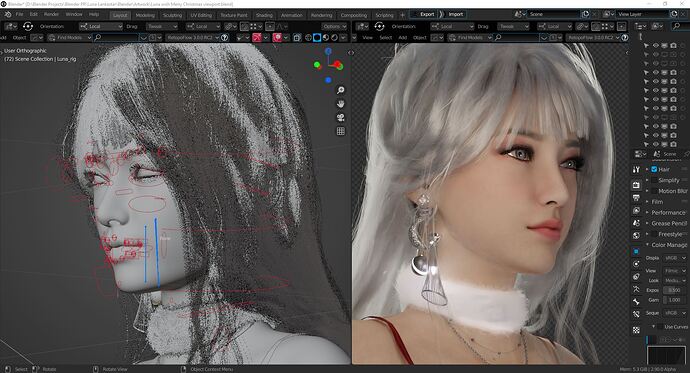
Task: Toggle gizmo display button in left viewport header
Action: click(257, 38)
